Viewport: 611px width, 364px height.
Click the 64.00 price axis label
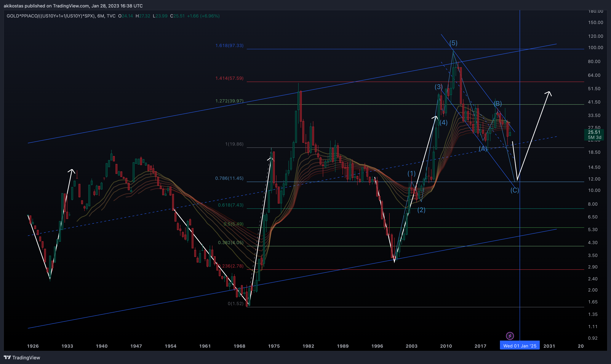[594, 75]
